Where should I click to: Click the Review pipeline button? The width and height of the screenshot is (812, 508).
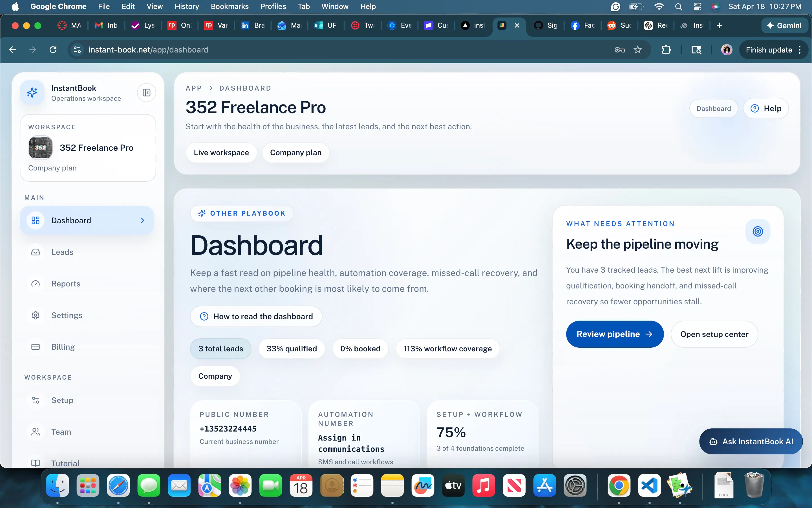pyautogui.click(x=615, y=334)
